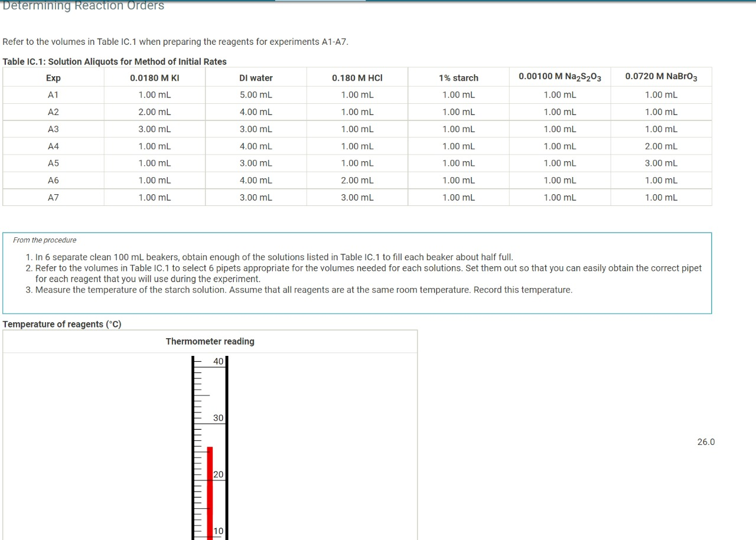Click the 0.0180 M KI column header
The width and height of the screenshot is (756, 540).
pos(154,77)
